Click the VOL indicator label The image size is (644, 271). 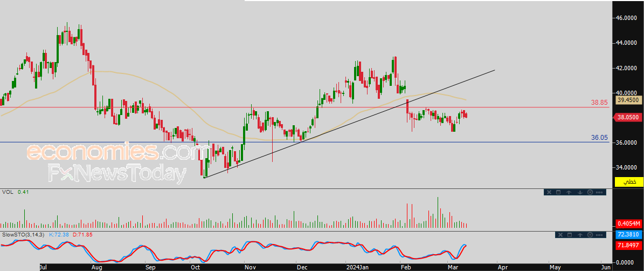pos(8,192)
